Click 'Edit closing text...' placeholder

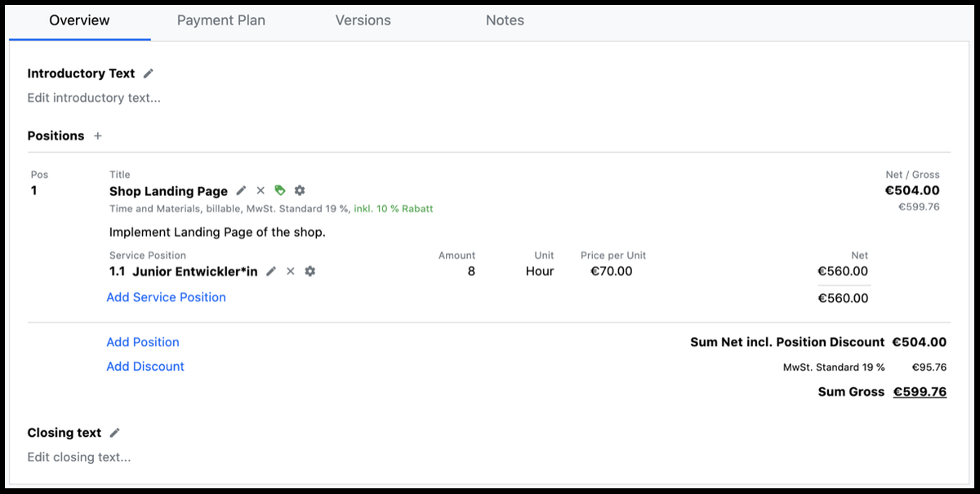pyautogui.click(x=79, y=457)
